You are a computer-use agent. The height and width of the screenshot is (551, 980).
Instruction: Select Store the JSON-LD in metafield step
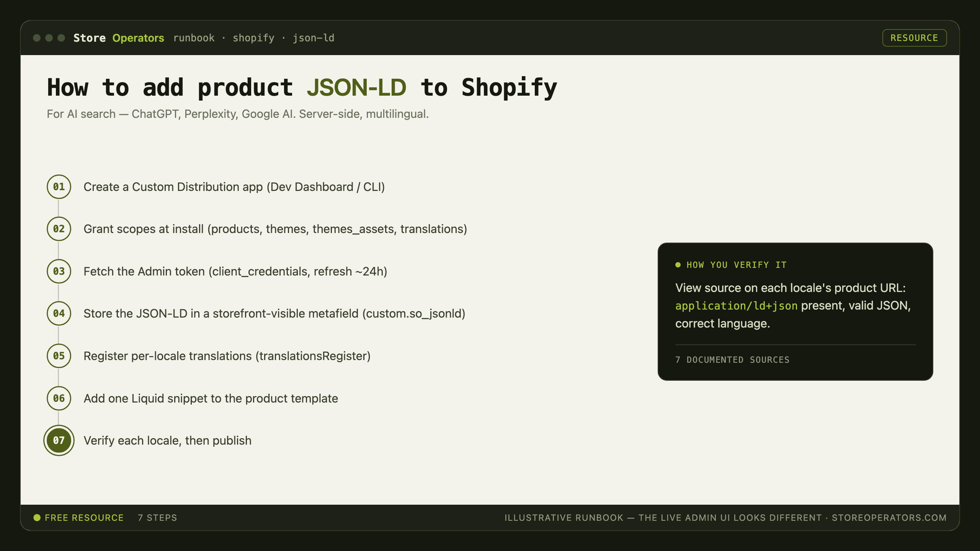click(274, 313)
